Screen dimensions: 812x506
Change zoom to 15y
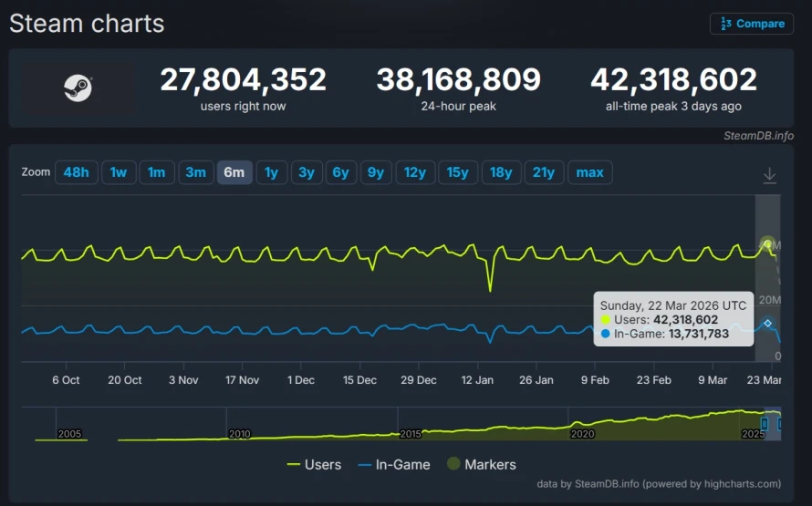(458, 172)
